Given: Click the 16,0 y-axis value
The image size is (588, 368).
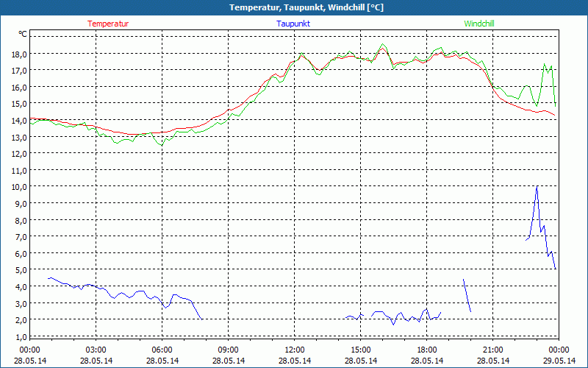Looking at the screenshot, I should (x=19, y=87).
